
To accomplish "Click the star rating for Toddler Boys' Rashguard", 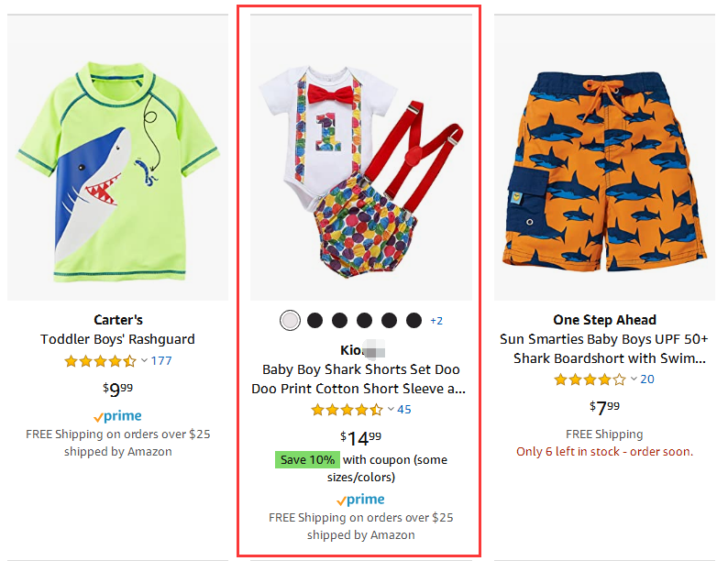I will click(x=100, y=361).
